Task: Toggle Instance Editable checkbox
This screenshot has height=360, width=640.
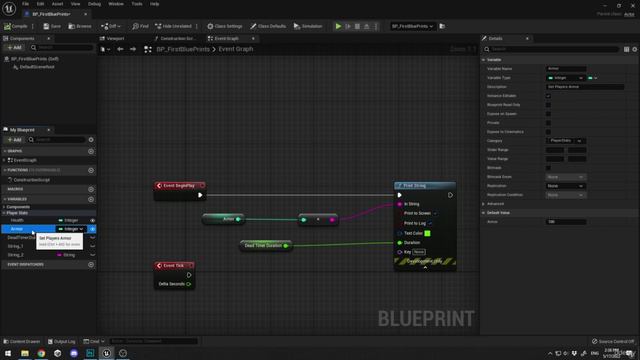Action: point(548,96)
